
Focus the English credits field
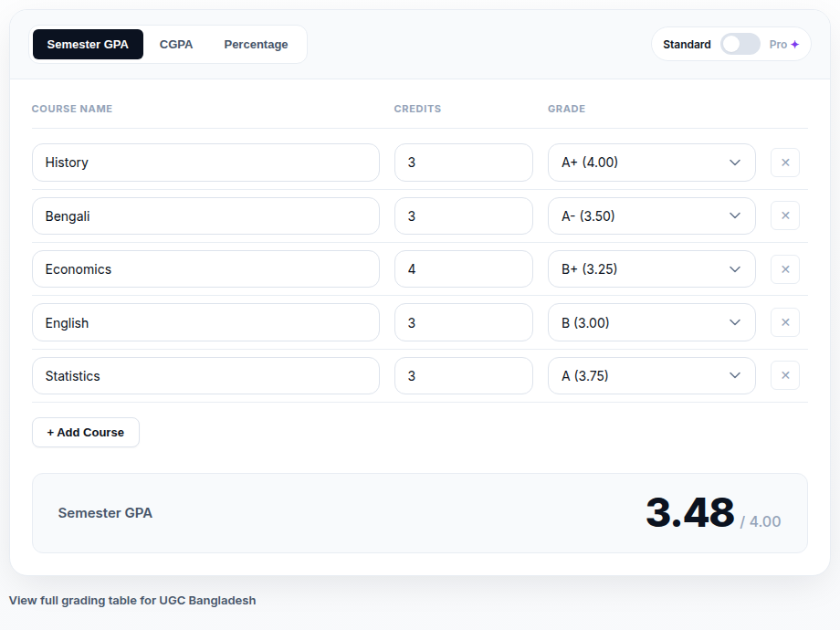[464, 322]
